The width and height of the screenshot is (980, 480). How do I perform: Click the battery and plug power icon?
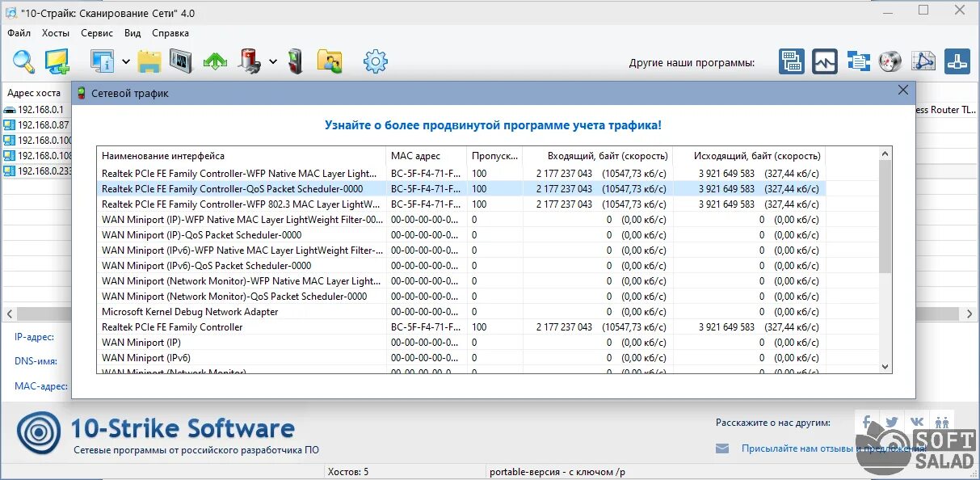(x=250, y=61)
